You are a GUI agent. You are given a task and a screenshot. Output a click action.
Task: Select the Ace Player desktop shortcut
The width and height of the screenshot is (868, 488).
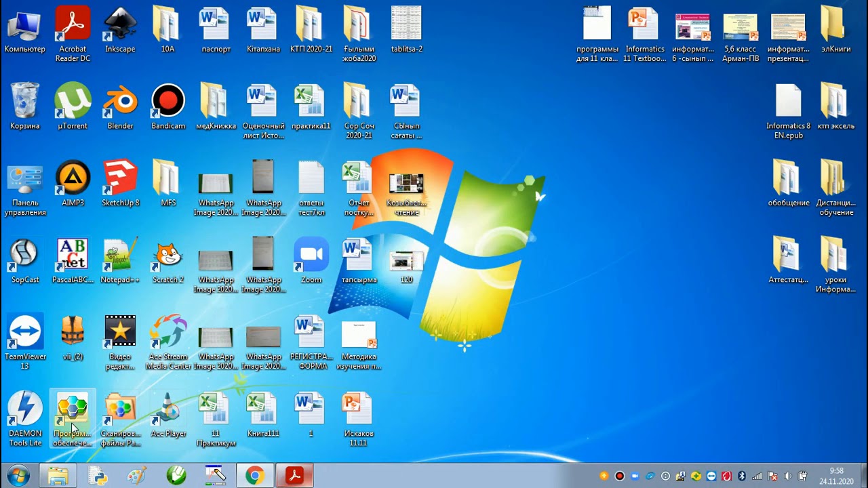point(168,414)
